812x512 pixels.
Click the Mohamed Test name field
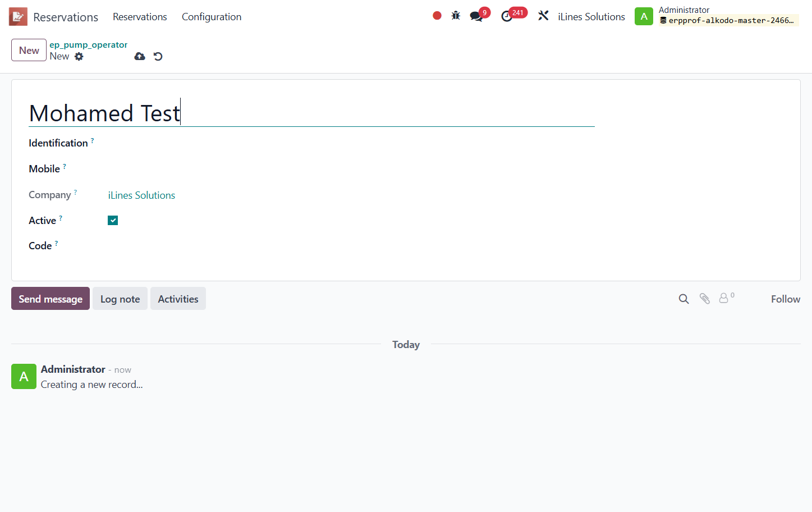[311, 113]
